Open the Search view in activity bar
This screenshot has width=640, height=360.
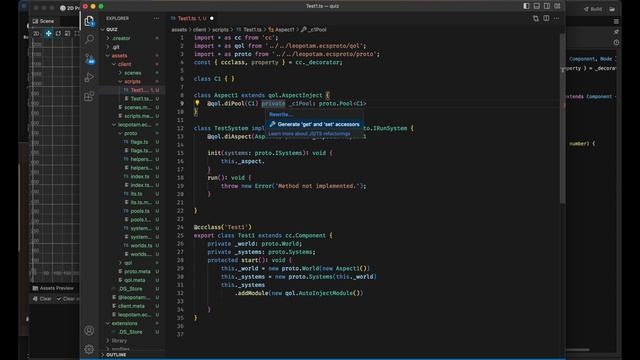click(x=89, y=39)
